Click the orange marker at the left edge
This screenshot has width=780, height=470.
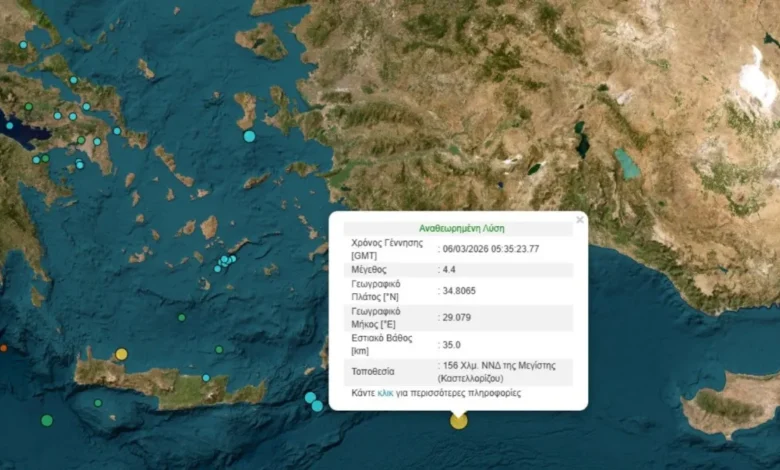pos(3,348)
